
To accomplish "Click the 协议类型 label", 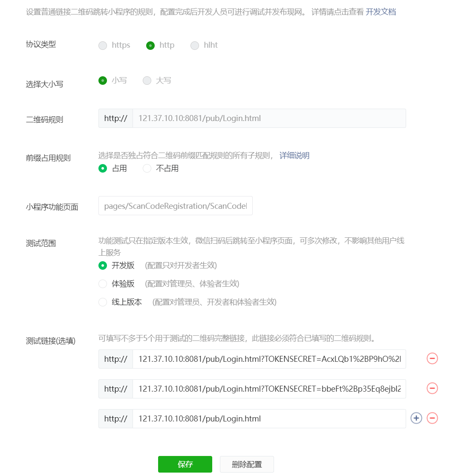I will point(41,44).
